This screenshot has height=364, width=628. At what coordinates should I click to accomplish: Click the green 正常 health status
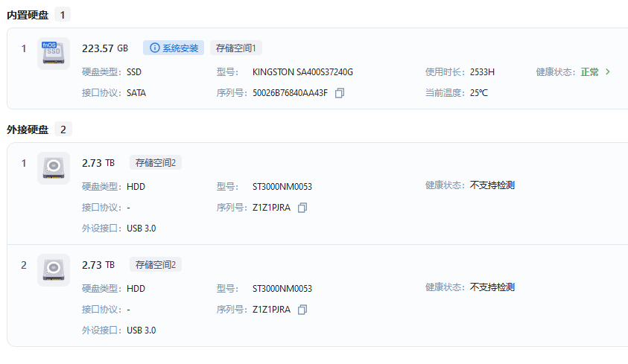coord(589,72)
